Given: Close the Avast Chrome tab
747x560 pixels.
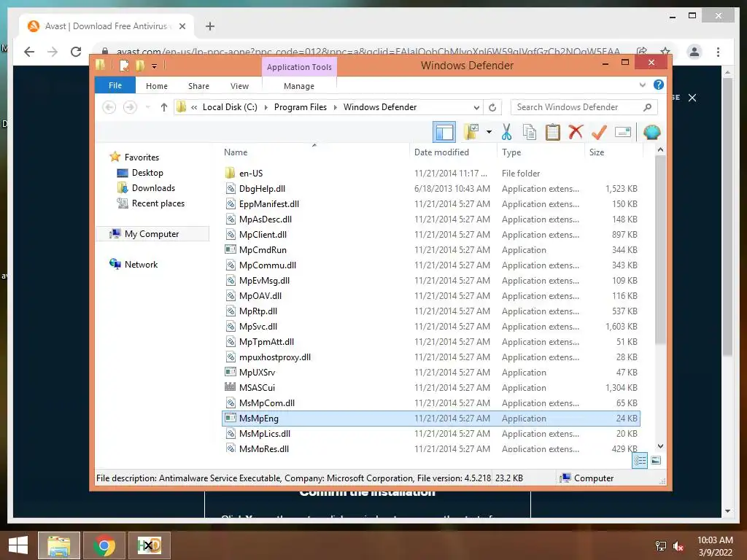Looking at the screenshot, I should [182, 26].
